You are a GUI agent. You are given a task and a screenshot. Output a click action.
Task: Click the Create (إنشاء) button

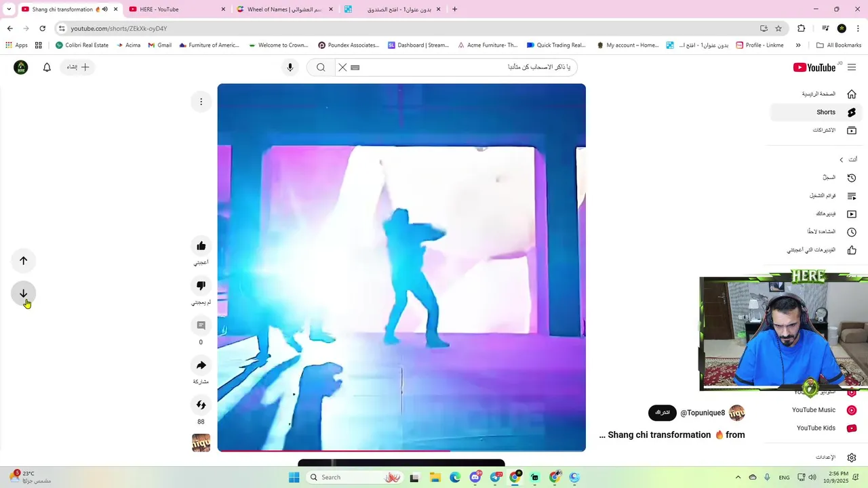click(x=77, y=67)
